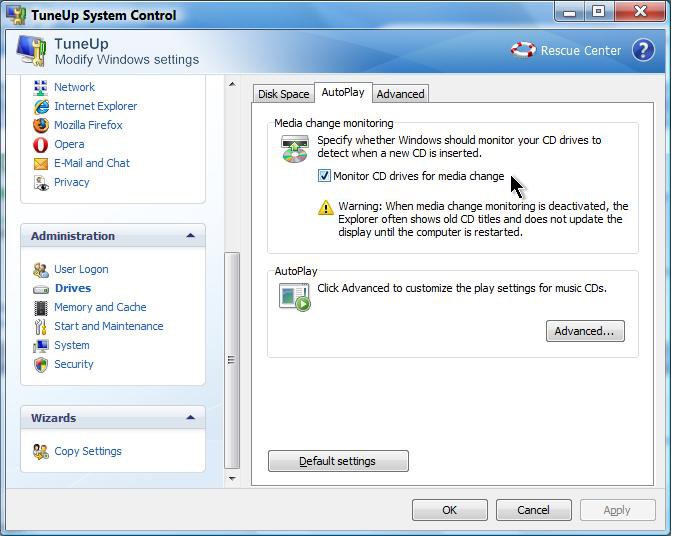680x536 pixels.
Task: Click the Apply button
Action: point(617,510)
